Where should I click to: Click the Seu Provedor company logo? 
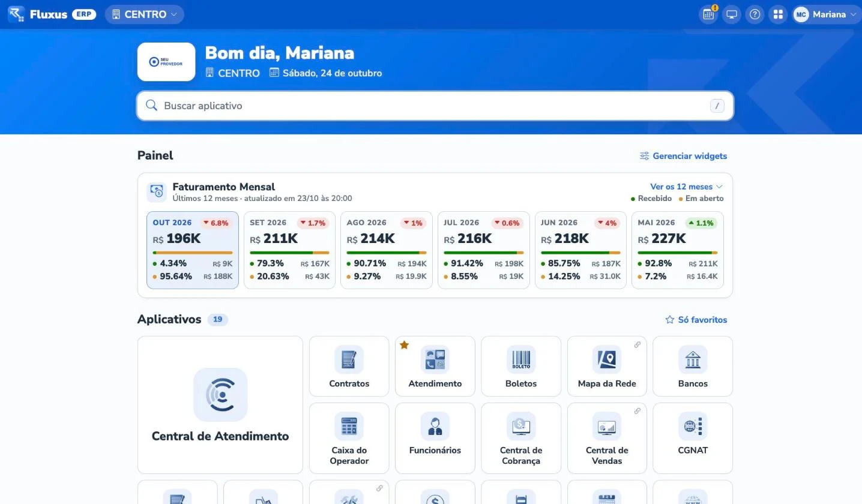pos(166,62)
